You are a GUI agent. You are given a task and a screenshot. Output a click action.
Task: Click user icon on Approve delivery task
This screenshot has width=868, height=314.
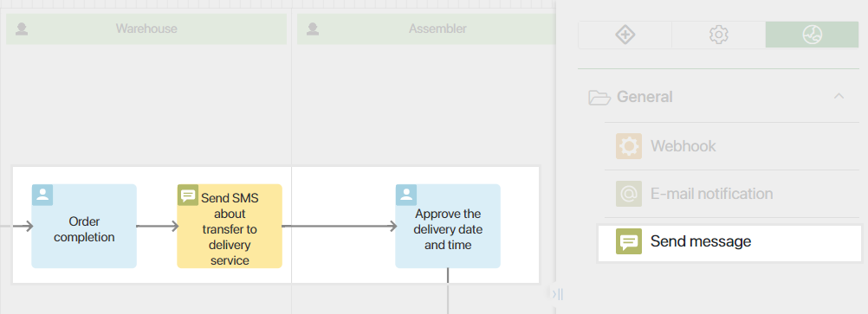coord(406,195)
